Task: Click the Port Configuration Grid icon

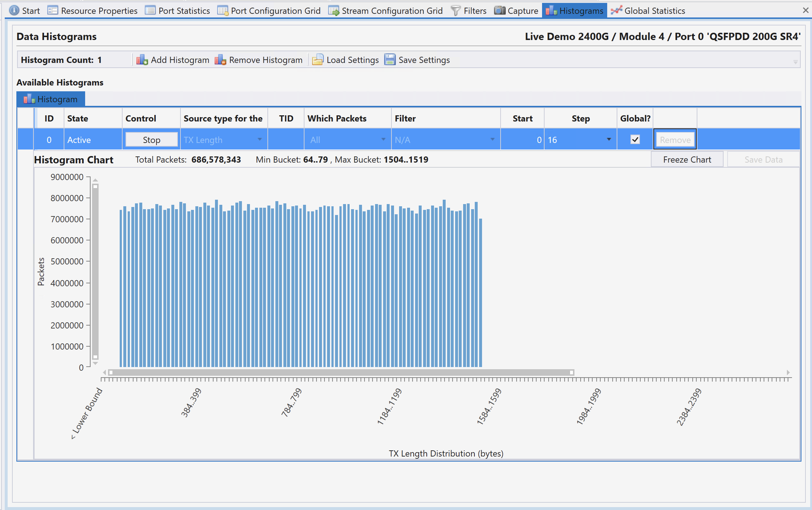Action: click(223, 11)
